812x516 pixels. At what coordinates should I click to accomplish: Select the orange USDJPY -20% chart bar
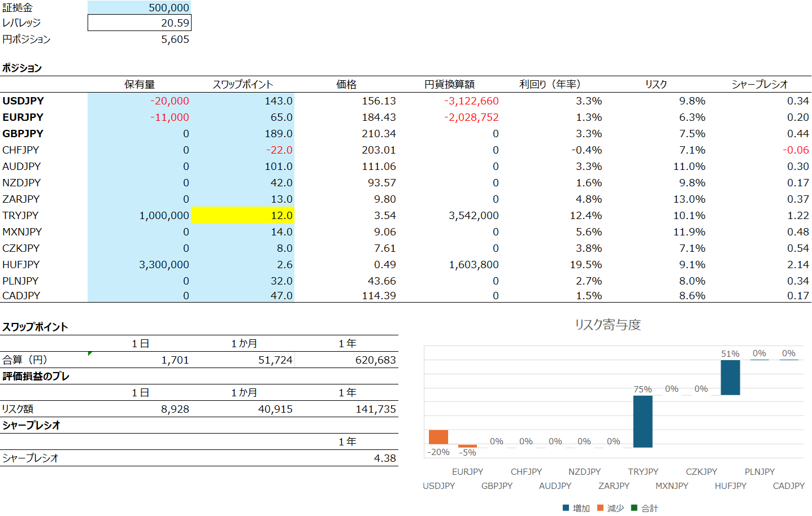pyautogui.click(x=438, y=437)
